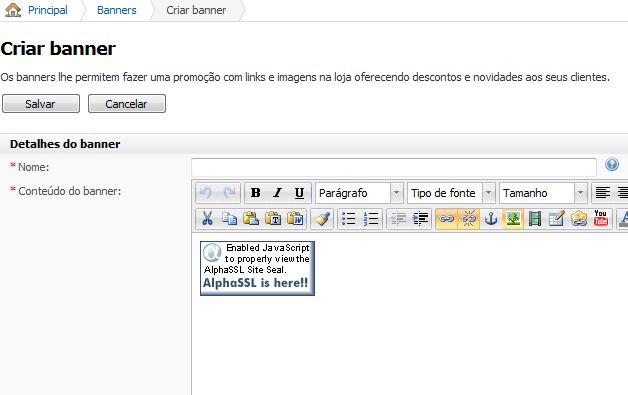Insert an anchor

point(491,219)
